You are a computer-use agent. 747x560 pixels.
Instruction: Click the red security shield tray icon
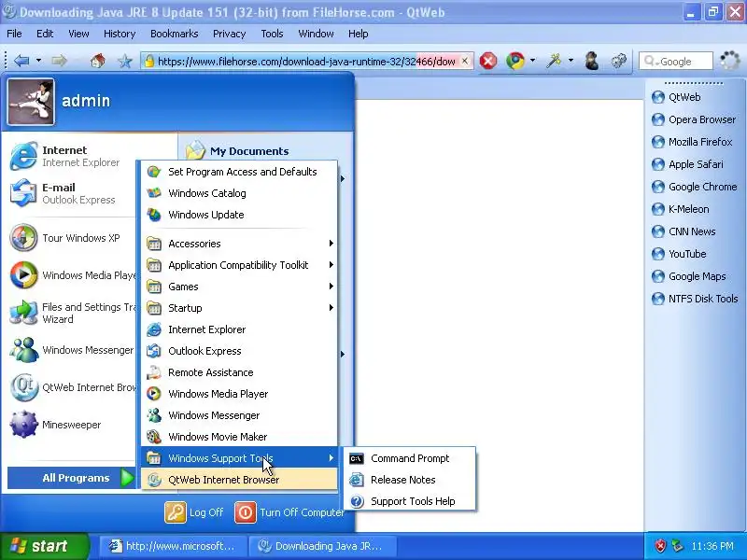660,546
